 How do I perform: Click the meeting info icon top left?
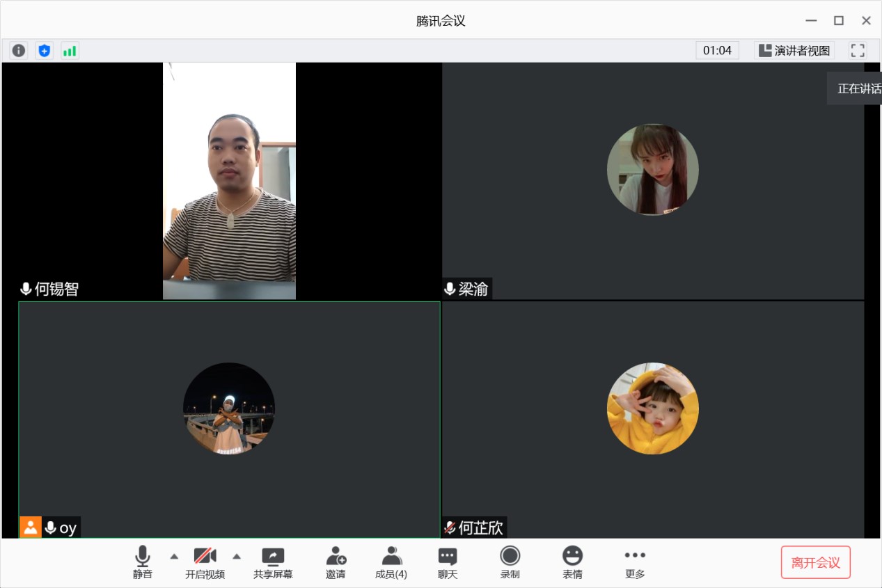[x=18, y=50]
